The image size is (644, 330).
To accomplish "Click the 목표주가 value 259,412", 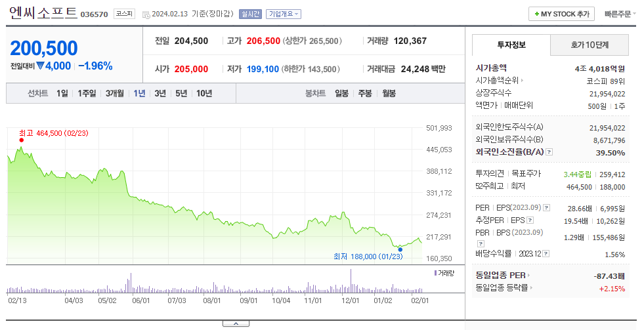I will [612, 175].
